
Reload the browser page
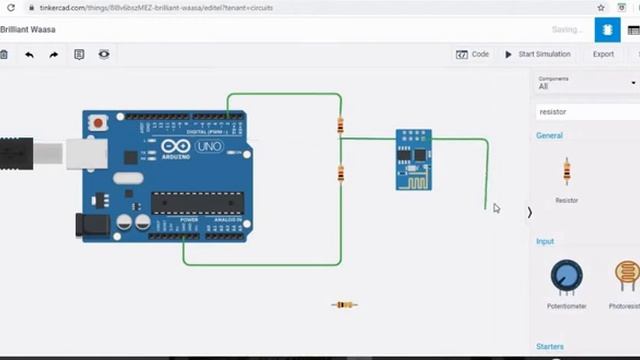pos(11,7)
